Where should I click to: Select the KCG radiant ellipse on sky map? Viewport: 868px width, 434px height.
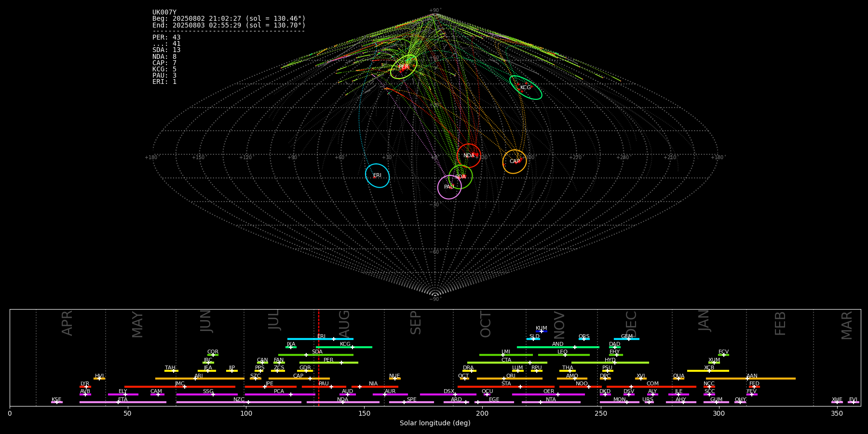526,88
